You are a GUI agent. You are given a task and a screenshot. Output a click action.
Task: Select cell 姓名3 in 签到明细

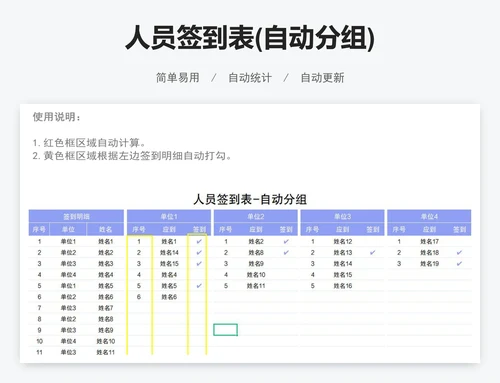click(106, 263)
